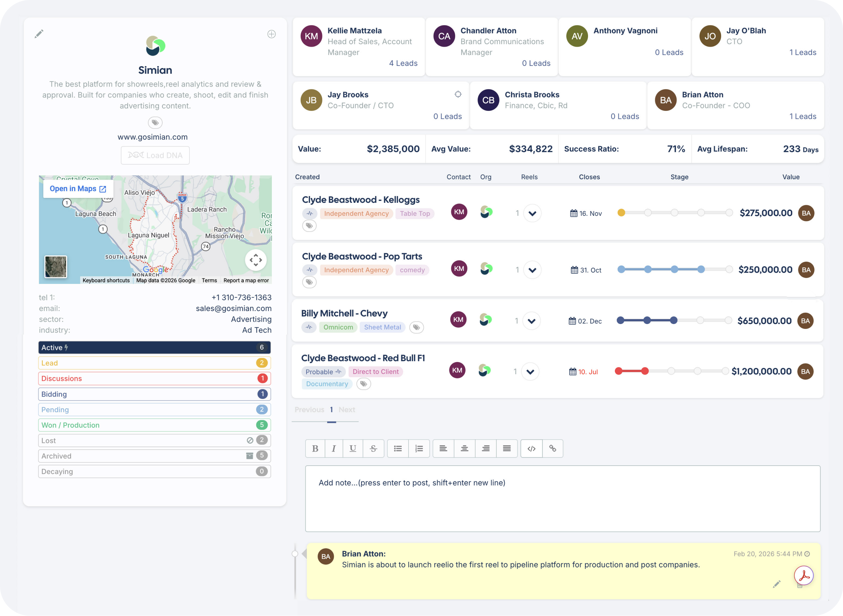The width and height of the screenshot is (843, 616).
Task: Click the code view icon in editor toolbar
Action: pos(531,448)
